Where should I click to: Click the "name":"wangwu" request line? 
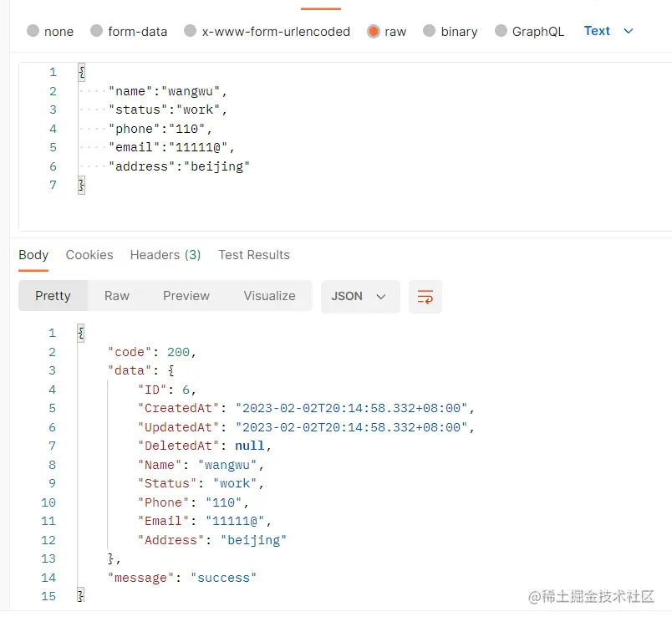point(167,91)
